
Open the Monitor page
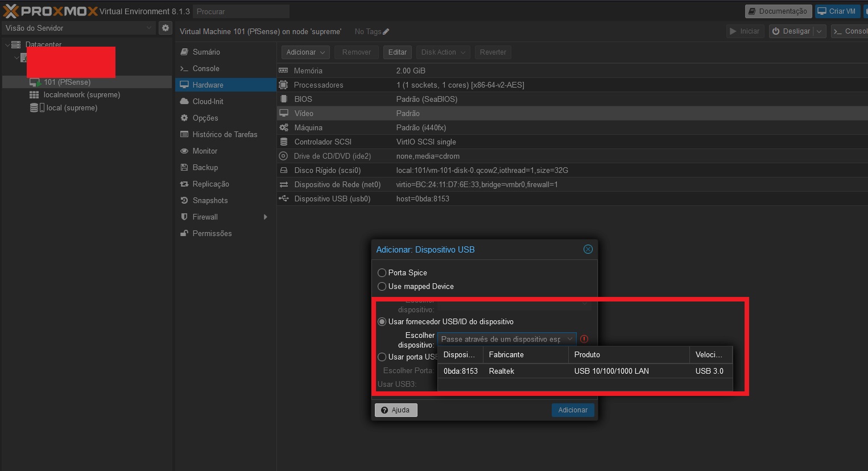click(225, 151)
